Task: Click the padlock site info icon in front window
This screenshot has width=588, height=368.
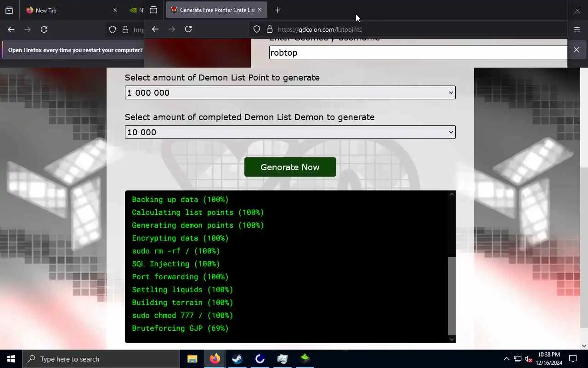Action: coord(270,29)
